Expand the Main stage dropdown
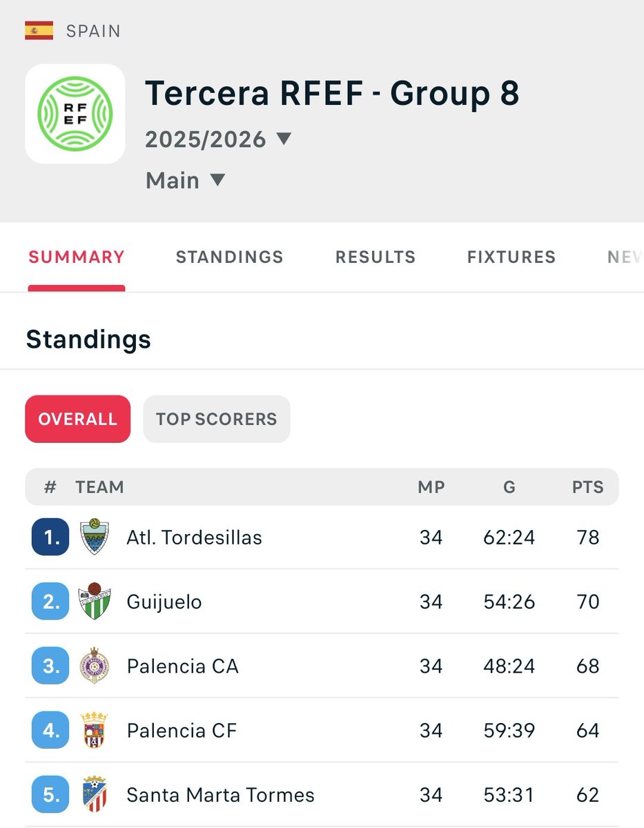The image size is (644, 828). (186, 181)
